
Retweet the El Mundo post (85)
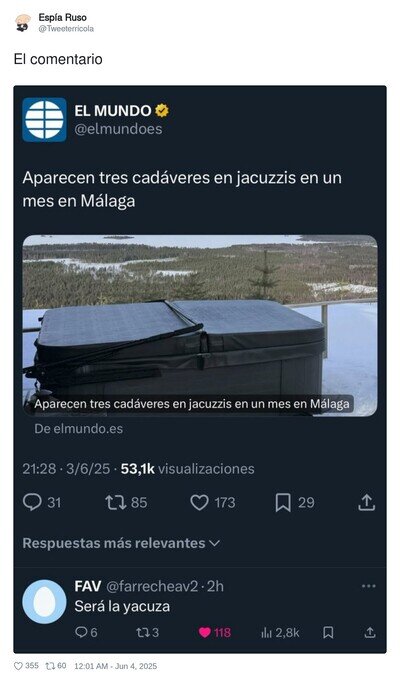click(126, 503)
